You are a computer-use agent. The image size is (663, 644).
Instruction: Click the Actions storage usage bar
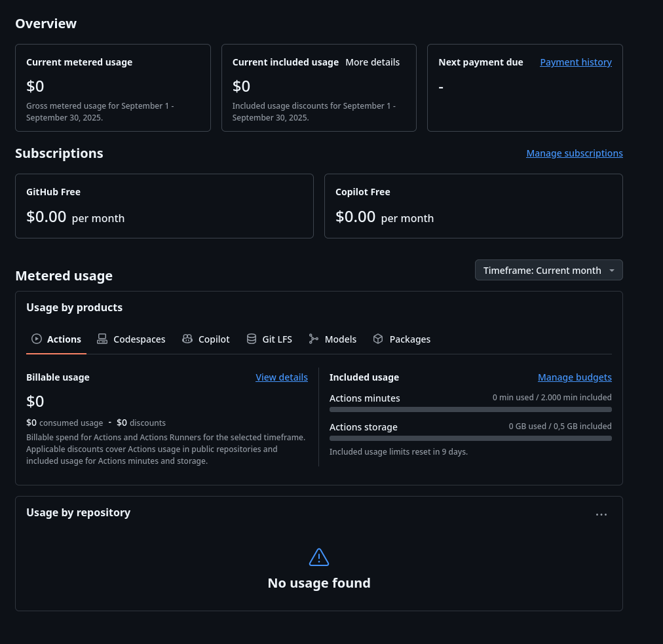point(470,438)
